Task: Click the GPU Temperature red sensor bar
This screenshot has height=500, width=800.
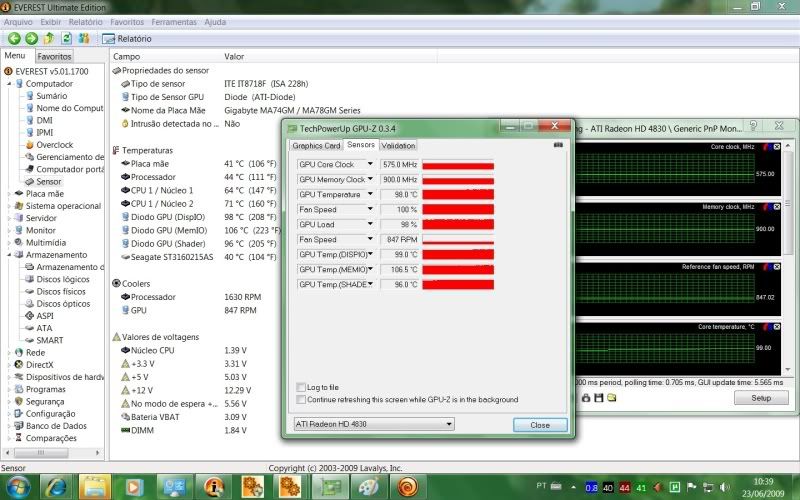Action: (458, 194)
